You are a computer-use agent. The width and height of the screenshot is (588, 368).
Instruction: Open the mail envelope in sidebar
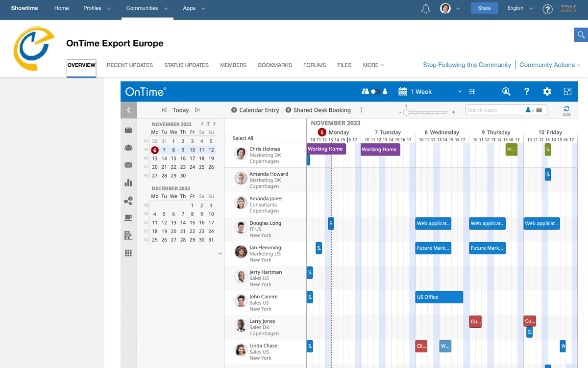(x=128, y=165)
